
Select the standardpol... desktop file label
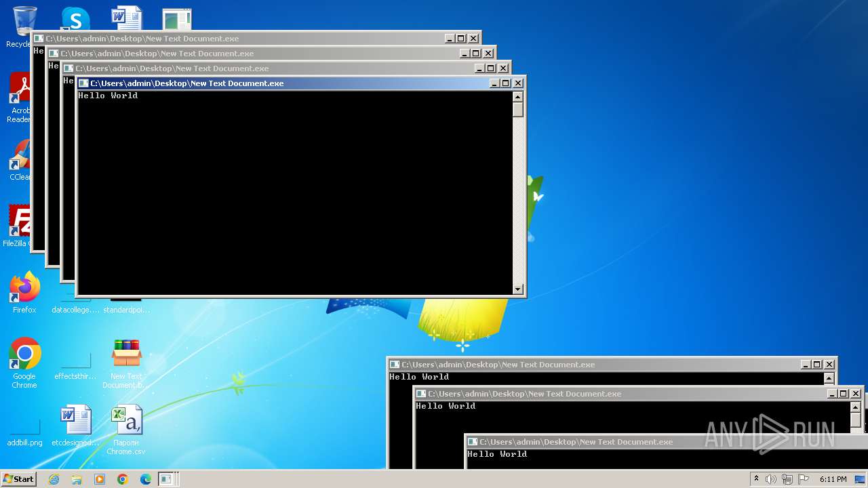[x=127, y=310]
